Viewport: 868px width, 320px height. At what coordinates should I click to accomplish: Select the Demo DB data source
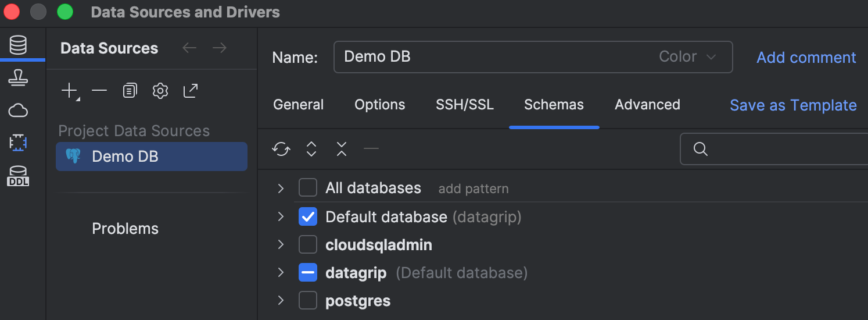pos(152,157)
